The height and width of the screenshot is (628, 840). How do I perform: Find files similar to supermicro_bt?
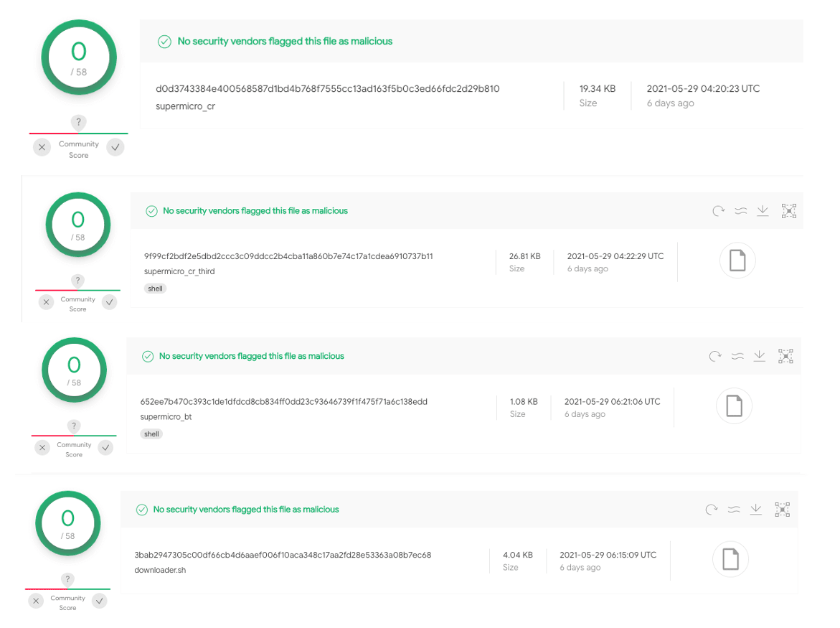point(737,356)
